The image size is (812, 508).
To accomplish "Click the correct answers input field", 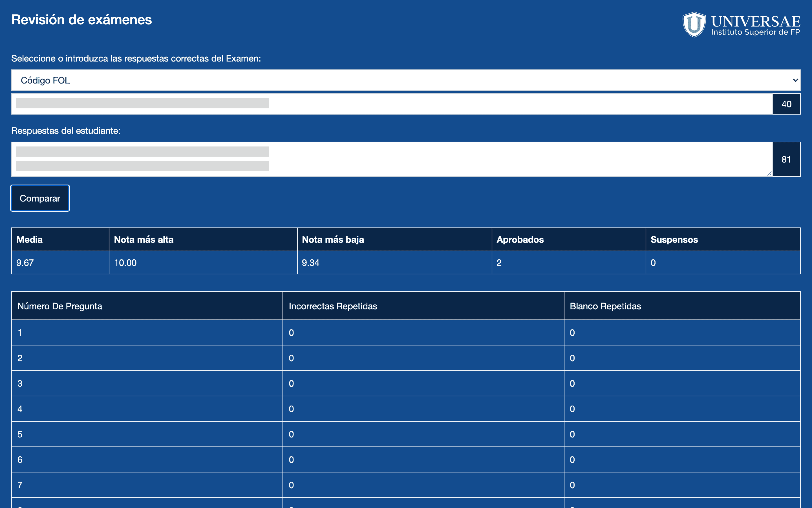I will (392, 104).
